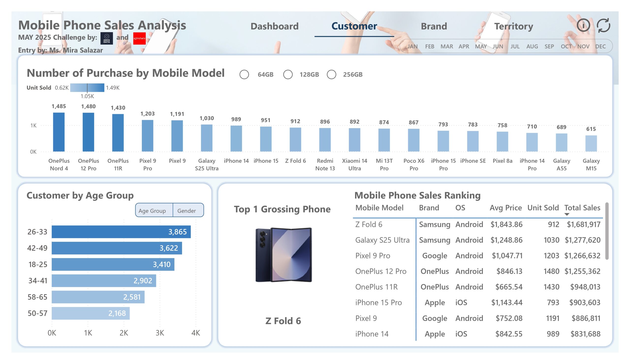Click the refresh arrows icon
This screenshot has width=630, height=364.
(603, 25)
